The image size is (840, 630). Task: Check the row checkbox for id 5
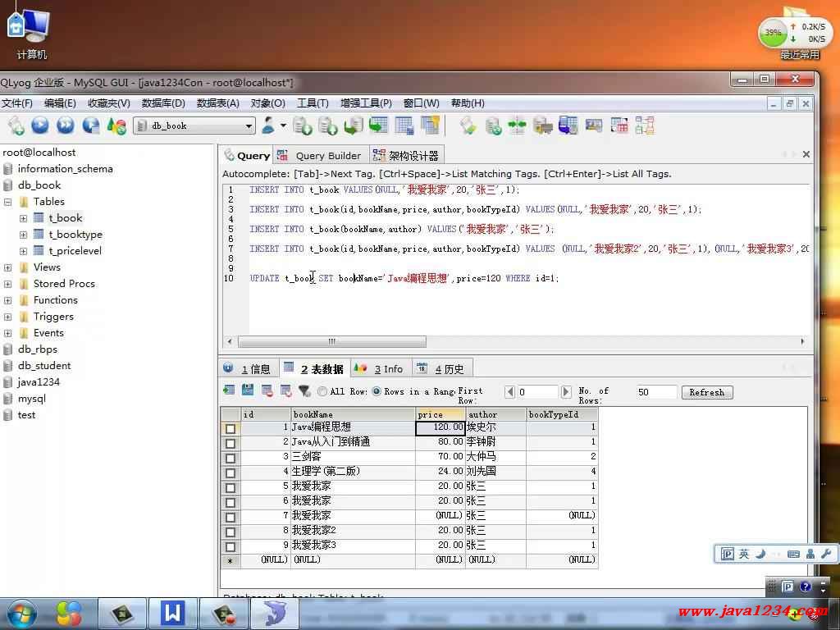click(x=231, y=487)
